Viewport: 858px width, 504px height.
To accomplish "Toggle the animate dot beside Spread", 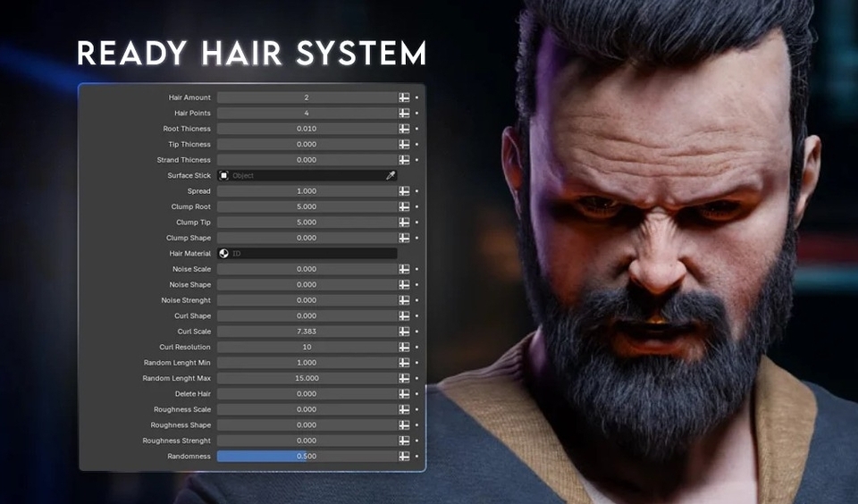I will click(x=417, y=191).
